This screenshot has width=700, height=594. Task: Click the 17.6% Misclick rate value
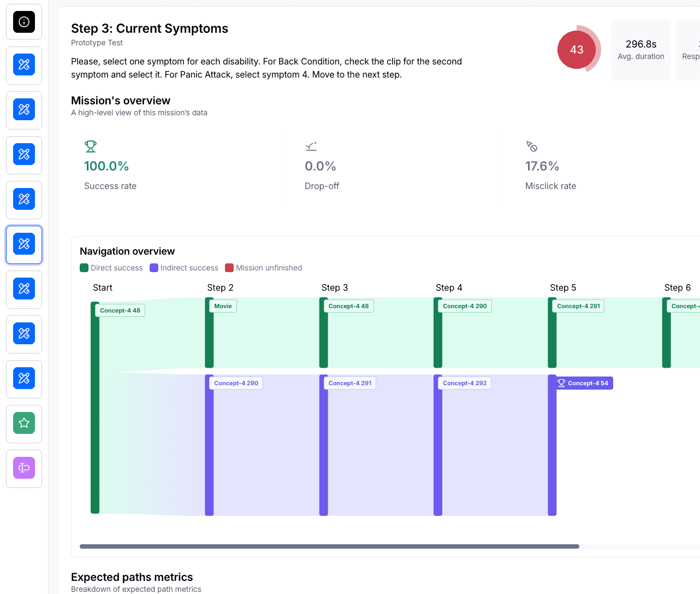tap(542, 166)
